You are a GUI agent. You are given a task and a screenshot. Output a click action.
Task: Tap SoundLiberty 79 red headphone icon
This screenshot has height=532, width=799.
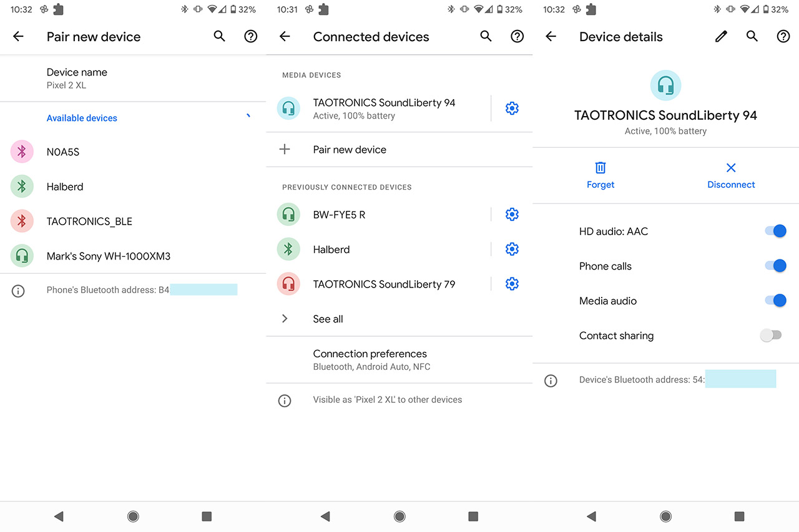[x=288, y=284]
